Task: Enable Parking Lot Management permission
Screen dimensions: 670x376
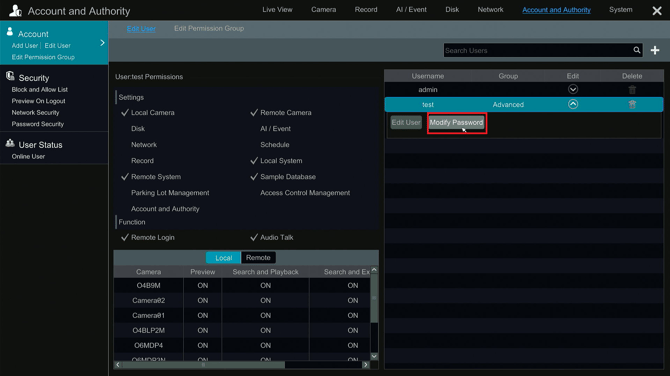Action: pyautogui.click(x=170, y=193)
